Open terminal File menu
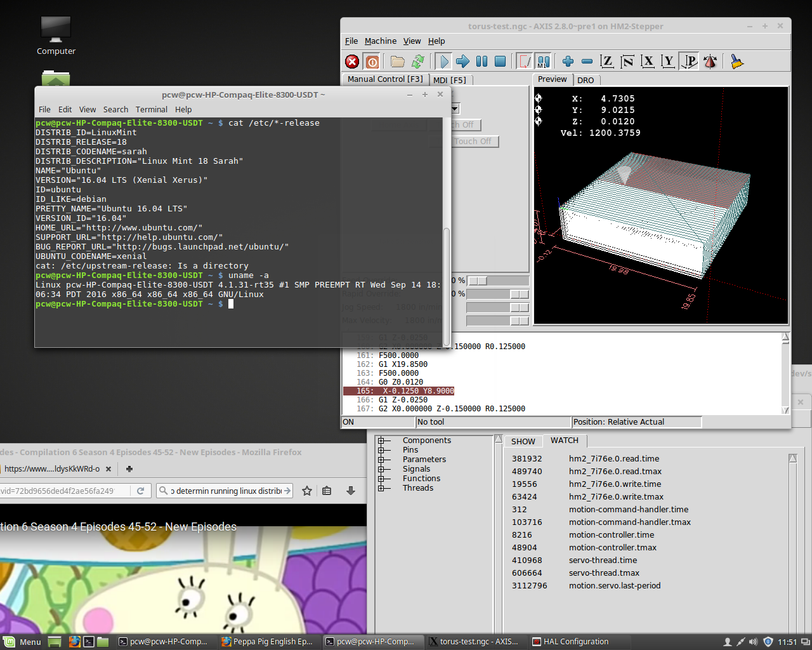This screenshot has width=812, height=650. coord(44,110)
